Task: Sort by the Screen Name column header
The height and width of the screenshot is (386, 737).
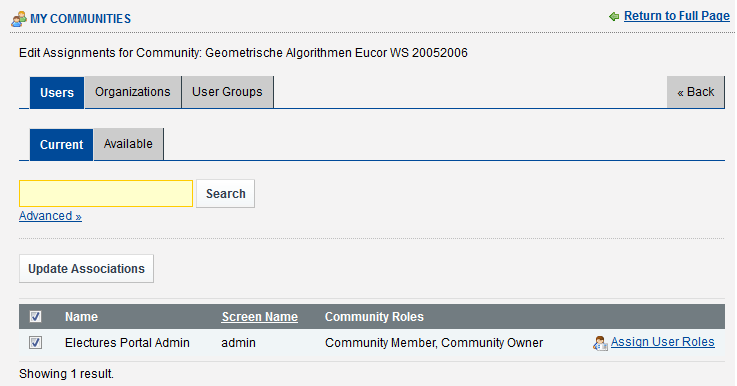Action: pos(259,317)
